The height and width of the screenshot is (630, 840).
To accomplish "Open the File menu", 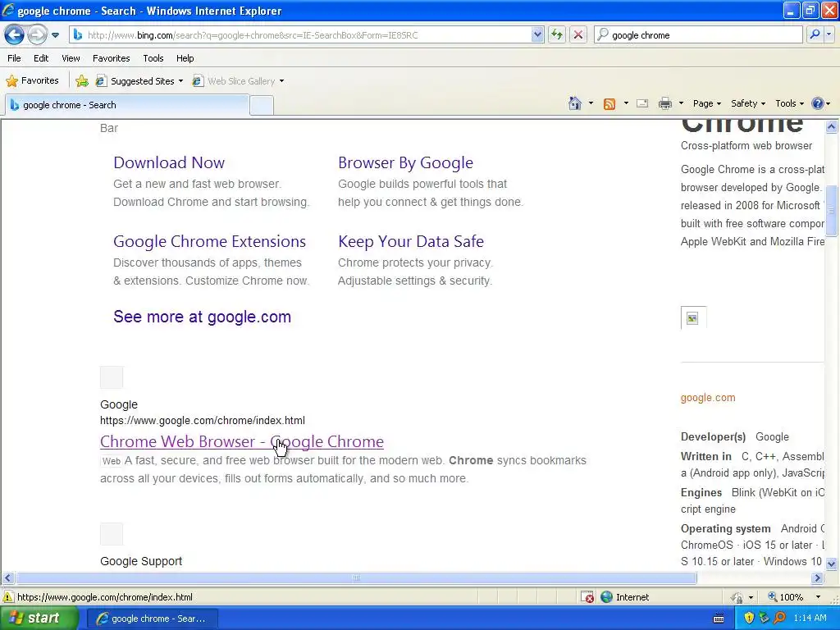I will (15, 58).
